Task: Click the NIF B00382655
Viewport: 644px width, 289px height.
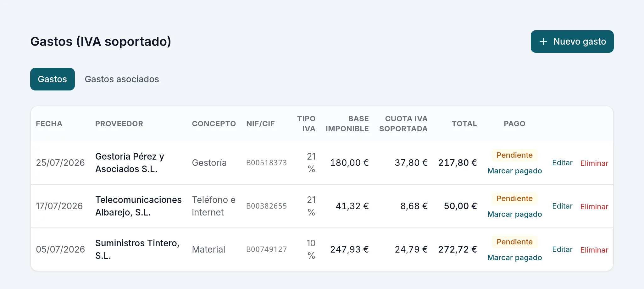Action: pyautogui.click(x=266, y=206)
